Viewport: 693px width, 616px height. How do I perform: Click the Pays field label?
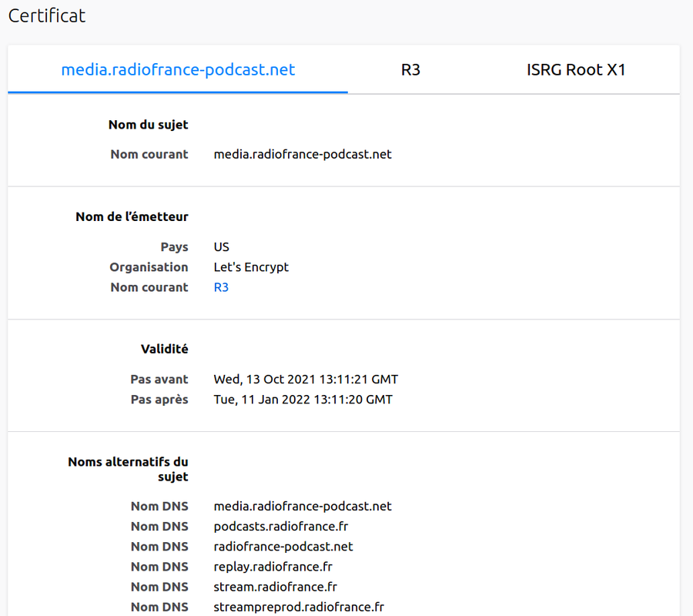[x=175, y=246]
